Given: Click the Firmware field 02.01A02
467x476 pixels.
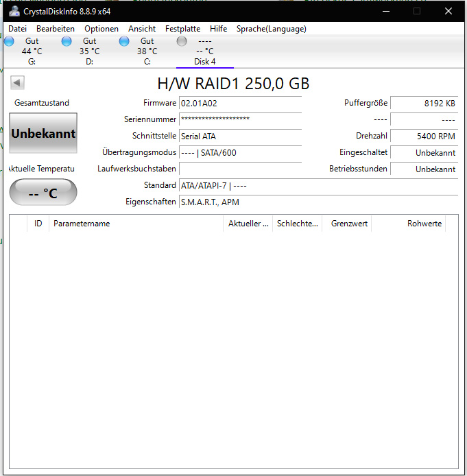Looking at the screenshot, I should [x=240, y=103].
